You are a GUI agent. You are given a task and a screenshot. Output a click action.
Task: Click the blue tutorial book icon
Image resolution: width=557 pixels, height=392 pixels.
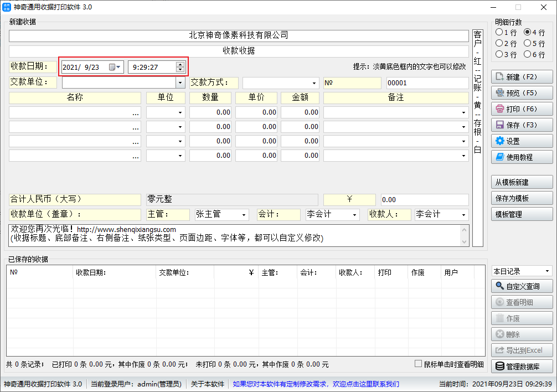tap(500, 157)
